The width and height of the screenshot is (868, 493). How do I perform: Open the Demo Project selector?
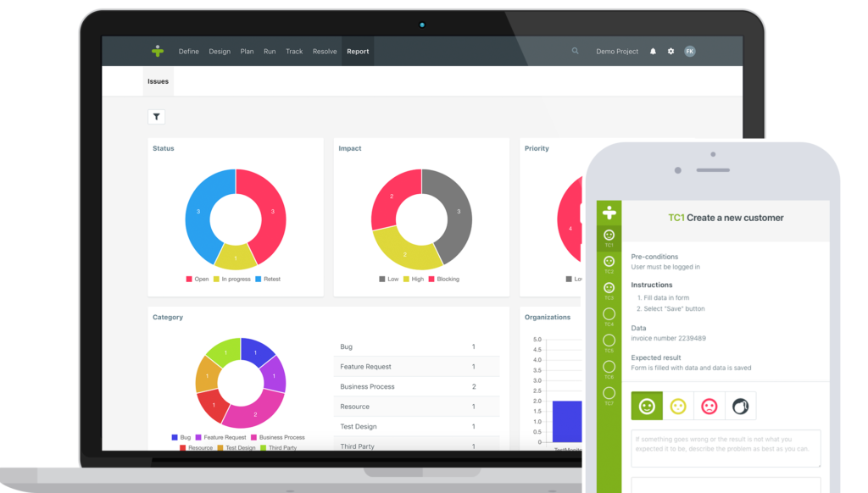tap(617, 52)
